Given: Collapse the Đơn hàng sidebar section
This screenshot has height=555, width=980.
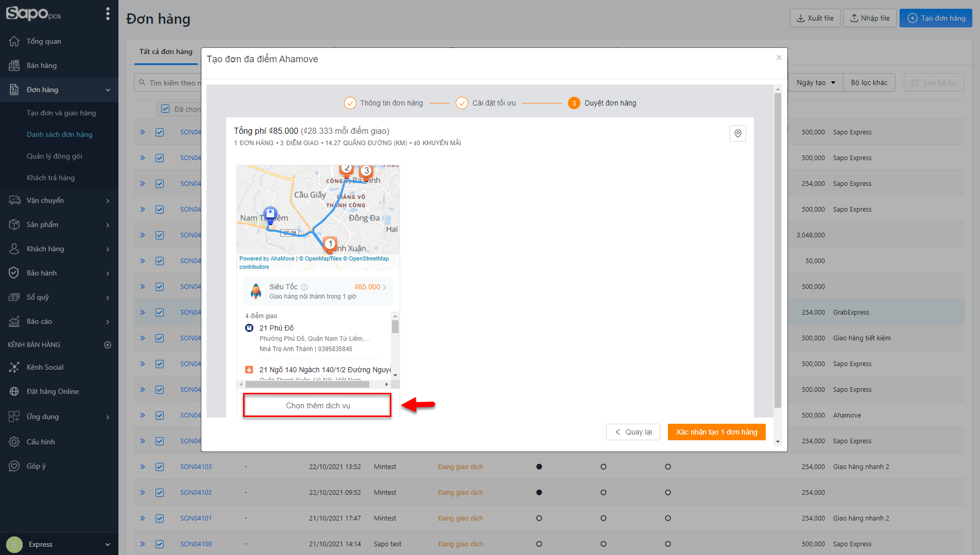Looking at the screenshot, I should [x=108, y=90].
